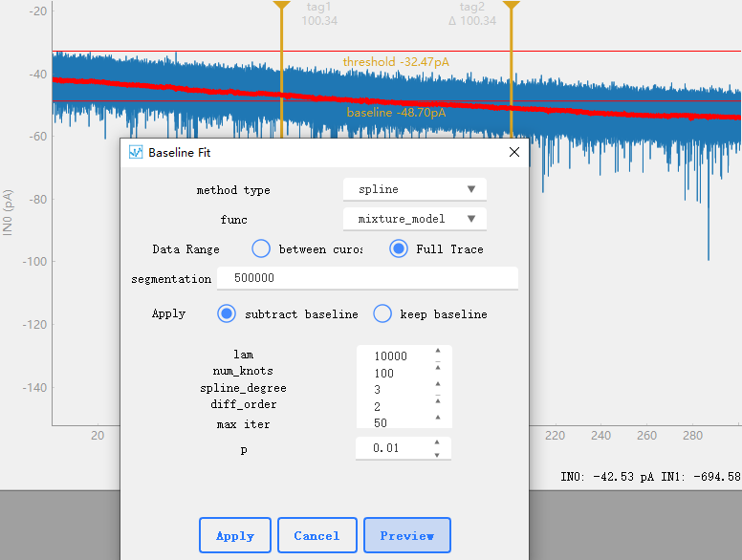Click the tag2 Δ 100.34 label

point(472,13)
